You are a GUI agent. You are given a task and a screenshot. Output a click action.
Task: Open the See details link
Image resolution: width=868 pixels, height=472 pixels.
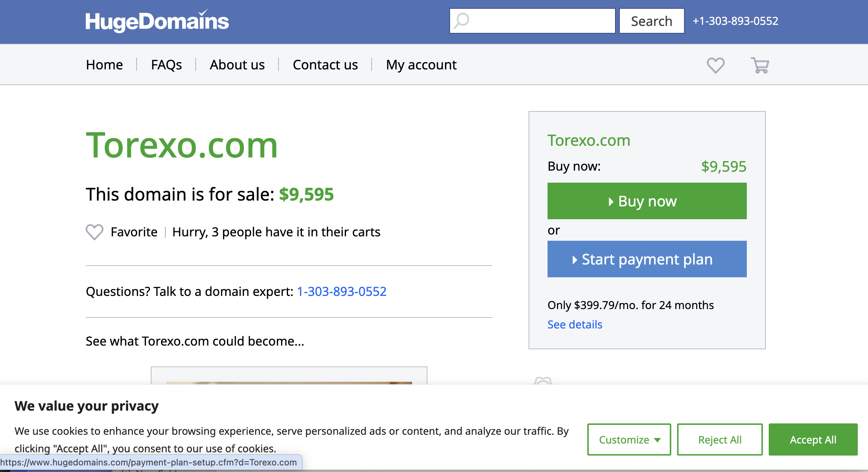tap(575, 324)
